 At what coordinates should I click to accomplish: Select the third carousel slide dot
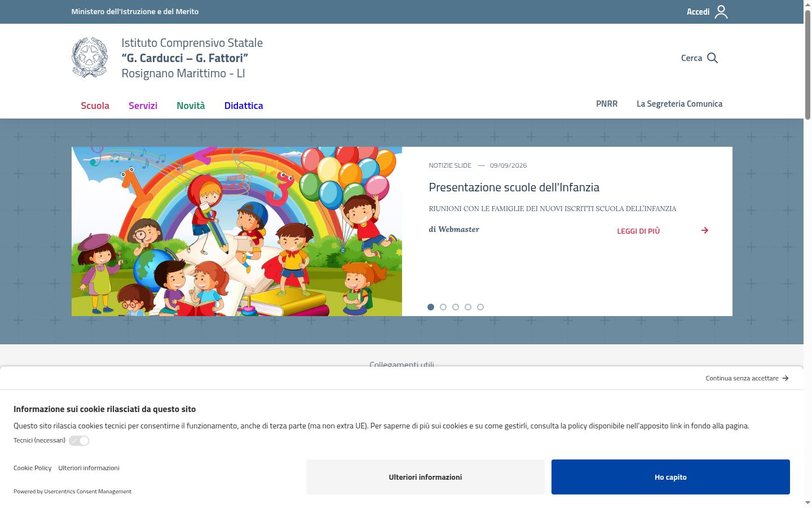[x=456, y=307]
